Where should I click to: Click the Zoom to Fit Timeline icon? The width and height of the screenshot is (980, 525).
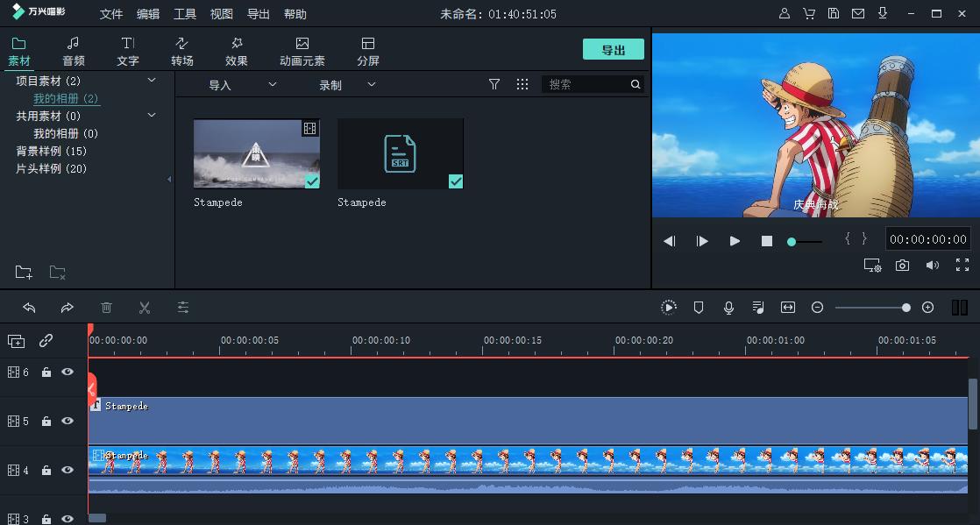(787, 308)
